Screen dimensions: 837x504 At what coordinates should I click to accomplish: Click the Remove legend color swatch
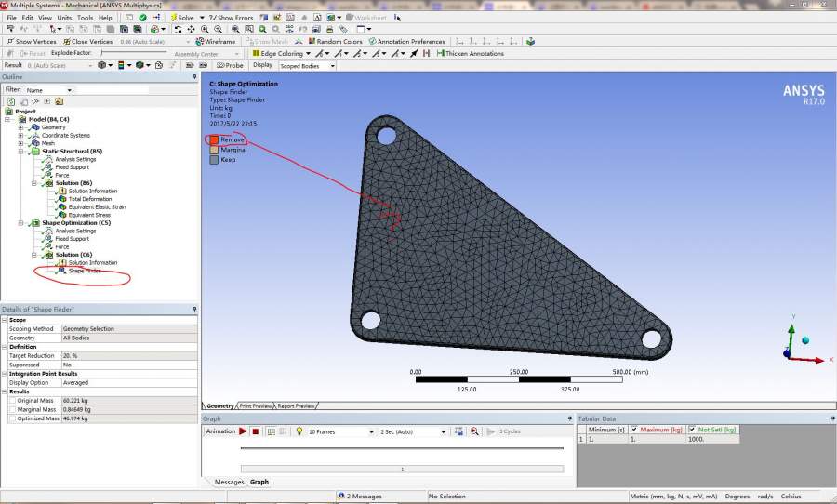(x=214, y=139)
